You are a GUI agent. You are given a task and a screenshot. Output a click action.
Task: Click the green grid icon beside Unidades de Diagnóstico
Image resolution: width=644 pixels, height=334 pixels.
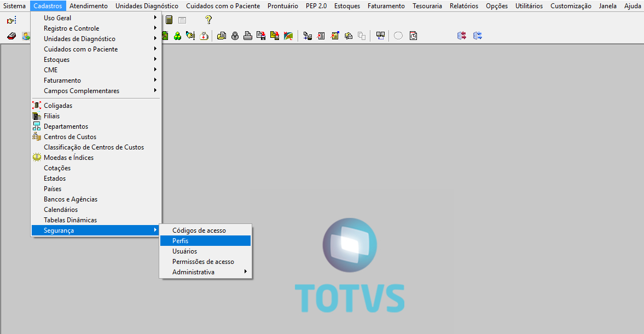coord(165,36)
